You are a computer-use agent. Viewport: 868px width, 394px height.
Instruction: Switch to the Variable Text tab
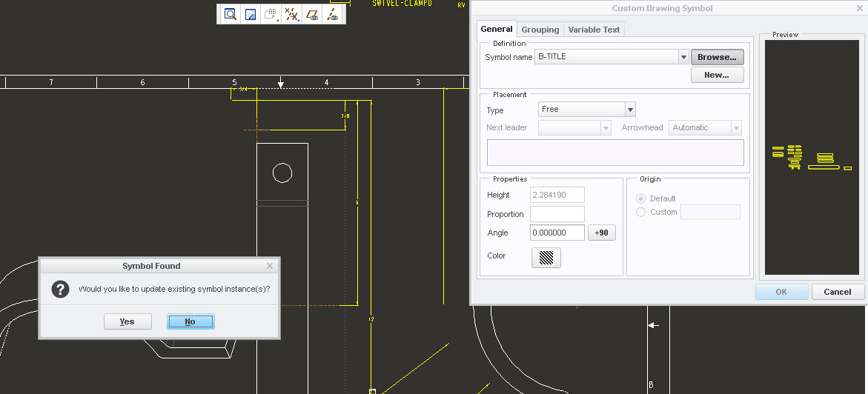(x=594, y=30)
